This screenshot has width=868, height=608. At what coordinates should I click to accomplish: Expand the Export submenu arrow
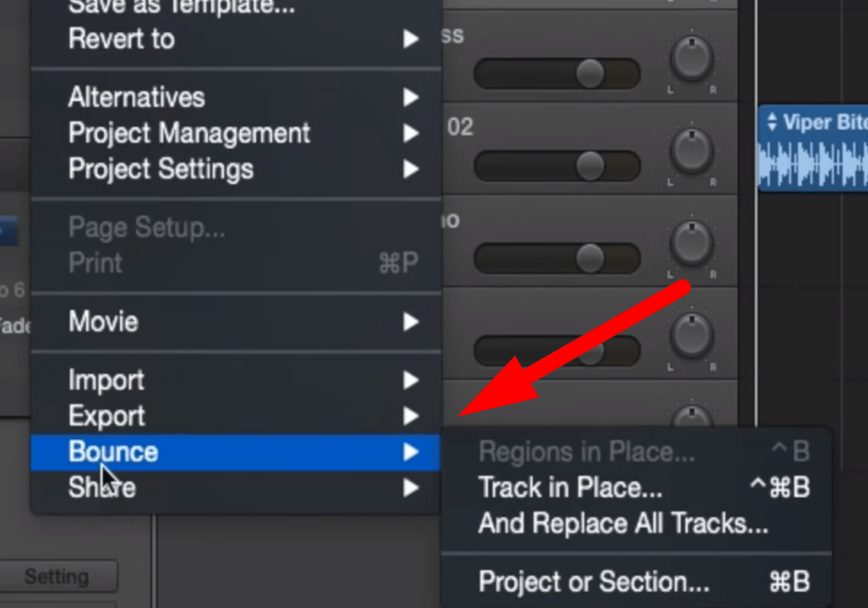click(x=410, y=416)
